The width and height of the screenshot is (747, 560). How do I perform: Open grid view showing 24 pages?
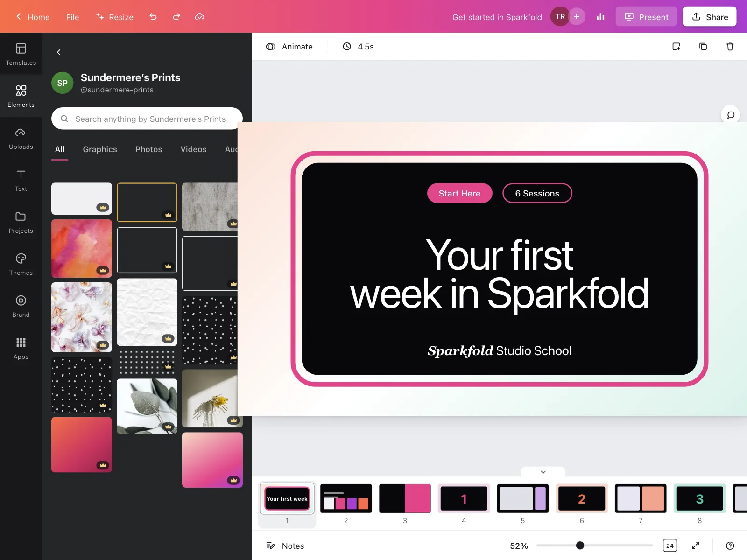click(x=670, y=546)
